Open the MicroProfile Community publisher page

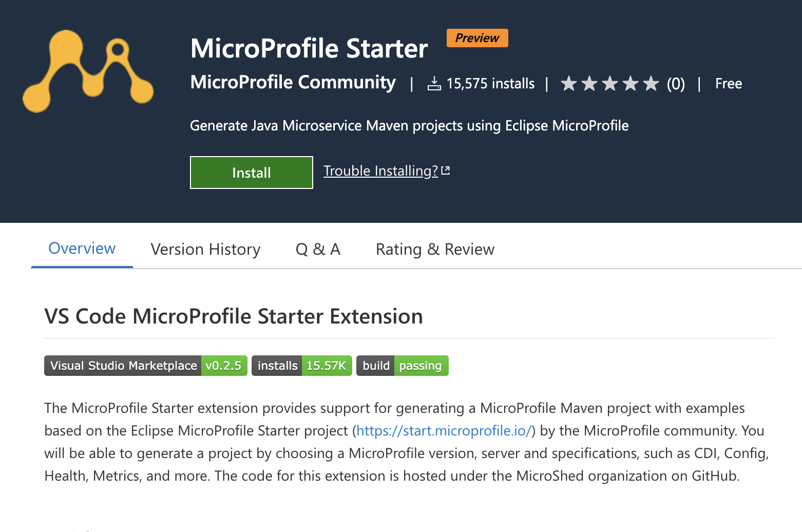(293, 83)
